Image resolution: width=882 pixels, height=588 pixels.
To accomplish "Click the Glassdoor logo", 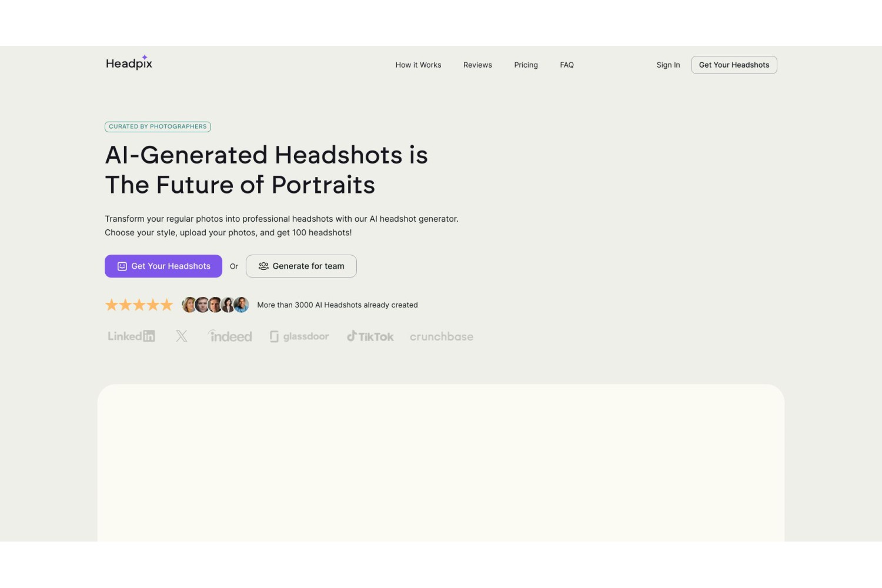I will [x=299, y=336].
